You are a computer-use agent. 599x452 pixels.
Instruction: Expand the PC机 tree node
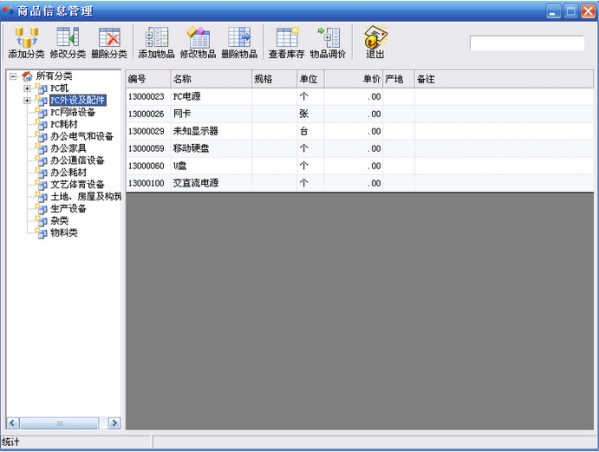(27, 89)
